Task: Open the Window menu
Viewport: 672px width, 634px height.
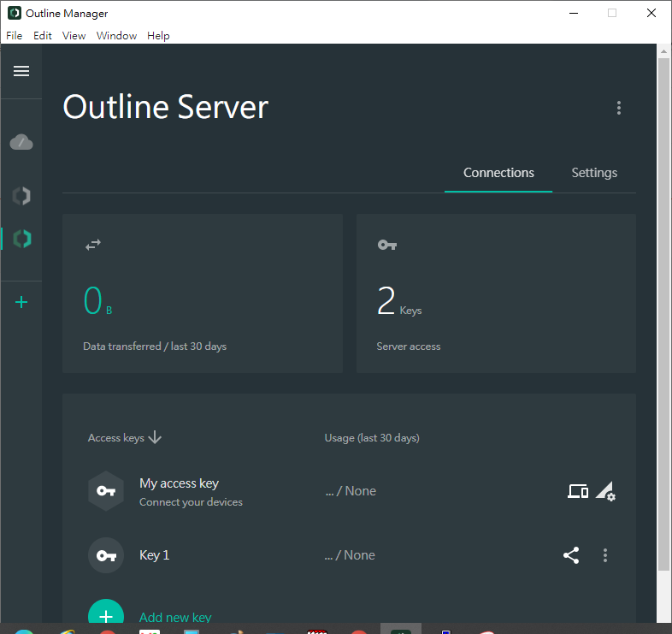Action: pos(116,36)
